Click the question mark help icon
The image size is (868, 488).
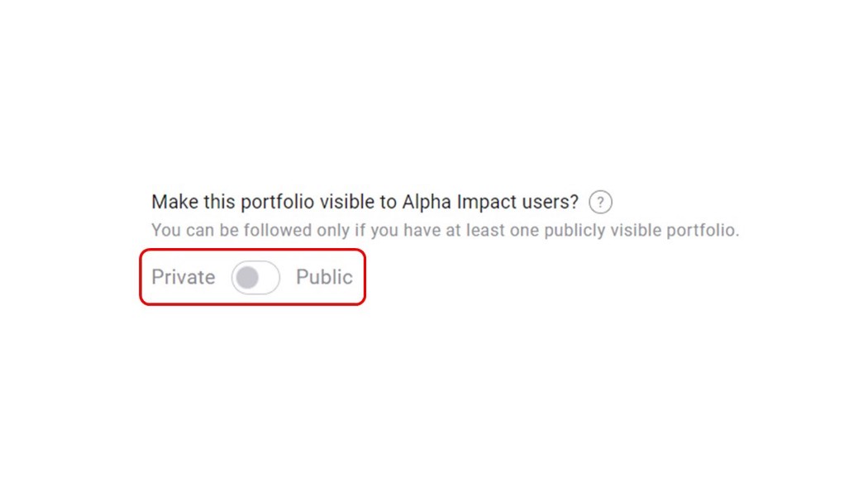coord(600,202)
